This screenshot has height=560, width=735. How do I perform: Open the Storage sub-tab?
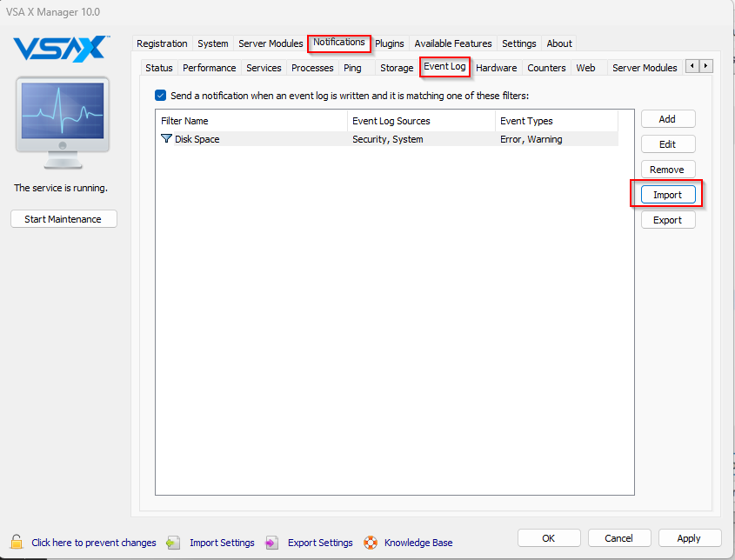click(x=397, y=68)
